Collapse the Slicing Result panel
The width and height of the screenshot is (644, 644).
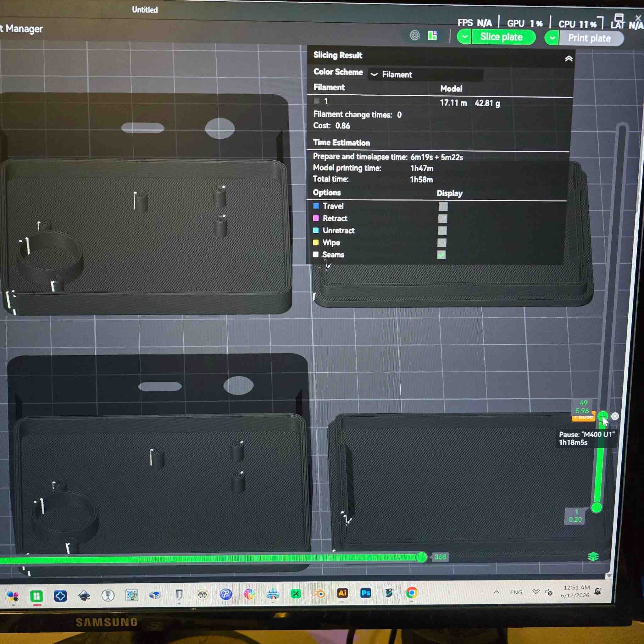click(x=569, y=59)
